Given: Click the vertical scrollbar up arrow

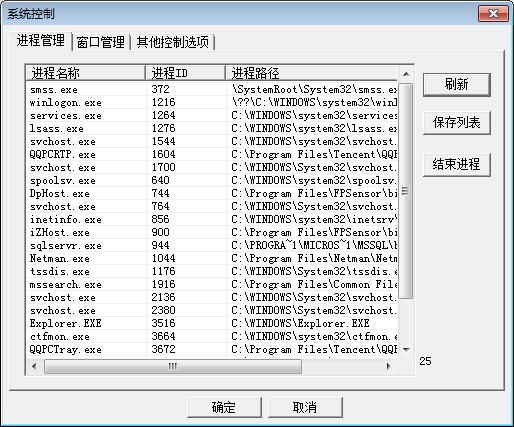Looking at the screenshot, I should [x=406, y=74].
